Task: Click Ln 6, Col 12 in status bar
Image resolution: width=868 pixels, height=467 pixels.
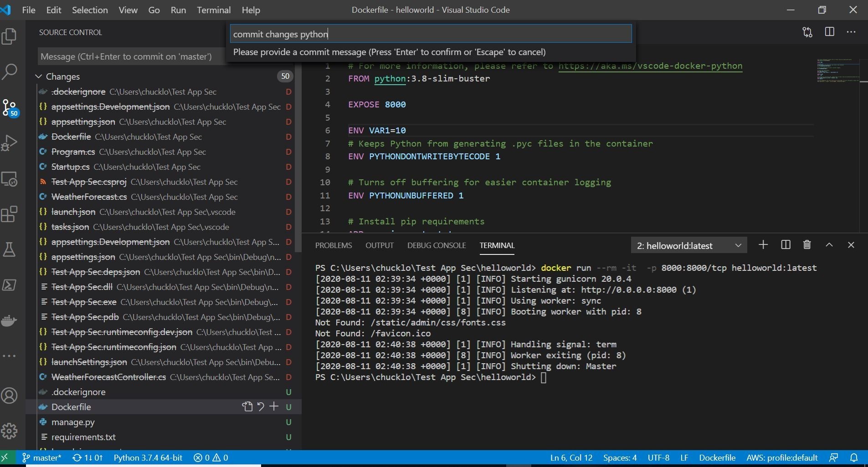Action: point(571,457)
